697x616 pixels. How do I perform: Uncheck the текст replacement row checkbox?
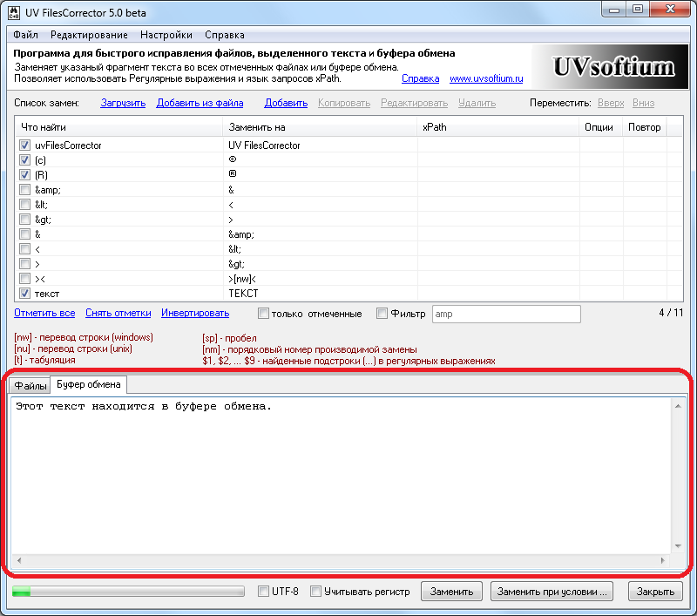(24, 294)
